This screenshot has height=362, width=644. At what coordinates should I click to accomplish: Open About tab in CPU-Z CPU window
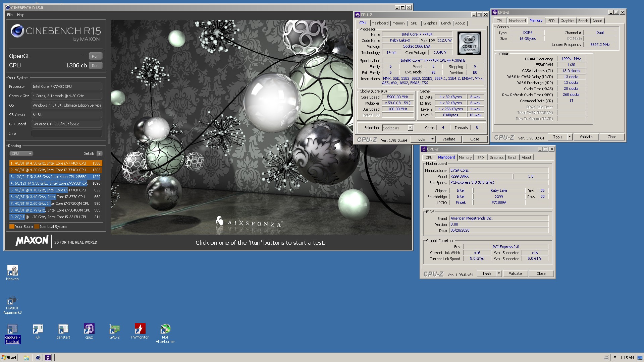pyautogui.click(x=460, y=23)
